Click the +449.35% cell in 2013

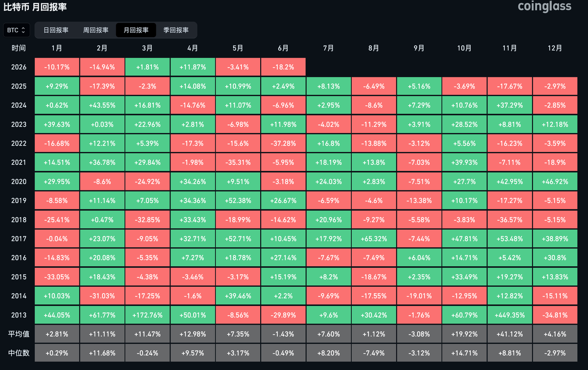coord(510,315)
